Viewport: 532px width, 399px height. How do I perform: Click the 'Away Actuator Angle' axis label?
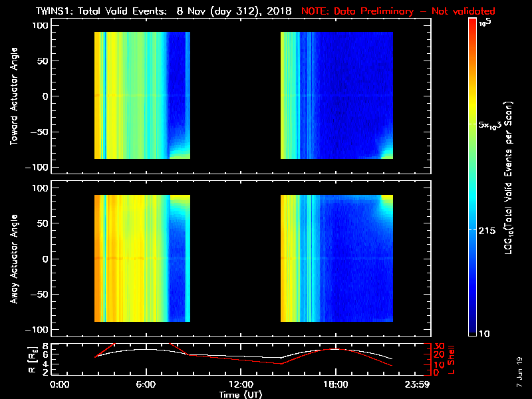(x=14, y=259)
